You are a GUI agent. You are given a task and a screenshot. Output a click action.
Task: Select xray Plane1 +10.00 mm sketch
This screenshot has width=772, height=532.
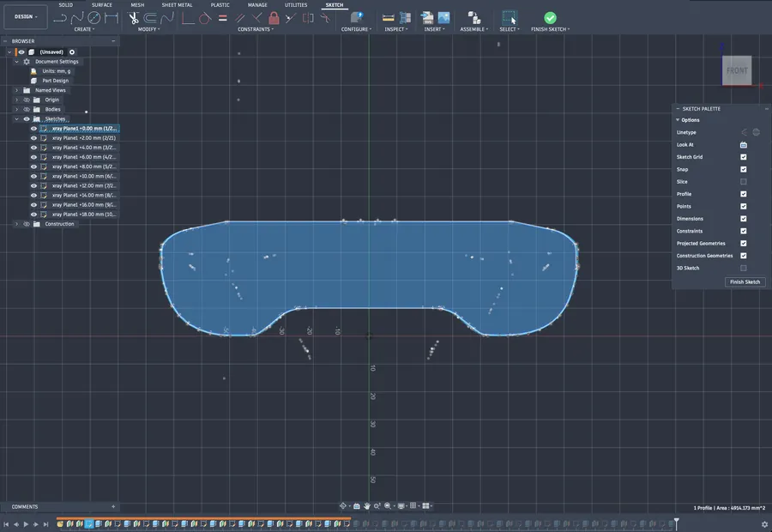tap(84, 177)
